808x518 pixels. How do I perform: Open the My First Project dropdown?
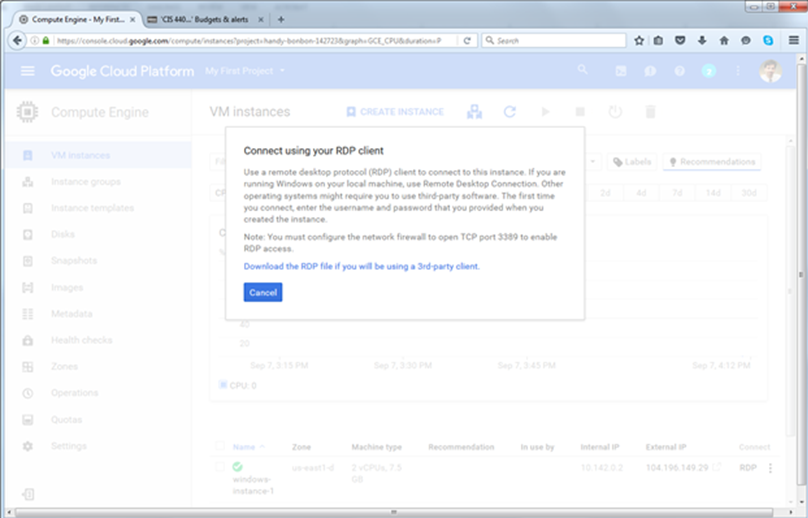click(245, 71)
